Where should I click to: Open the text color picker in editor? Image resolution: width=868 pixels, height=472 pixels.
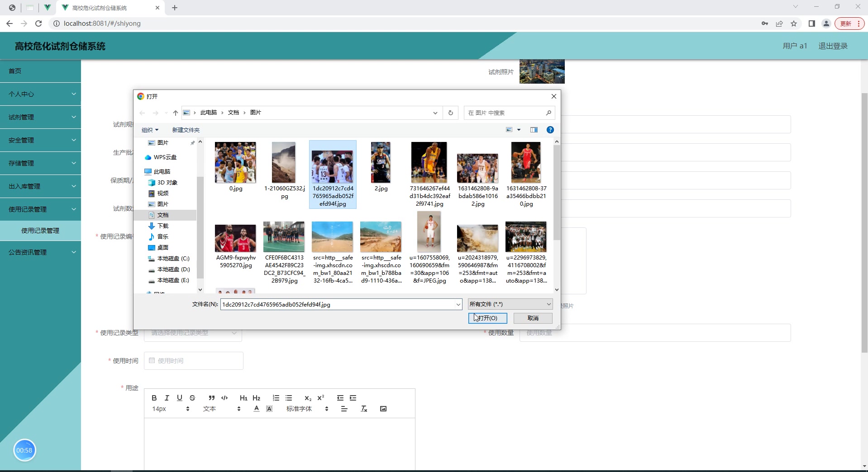click(x=257, y=409)
